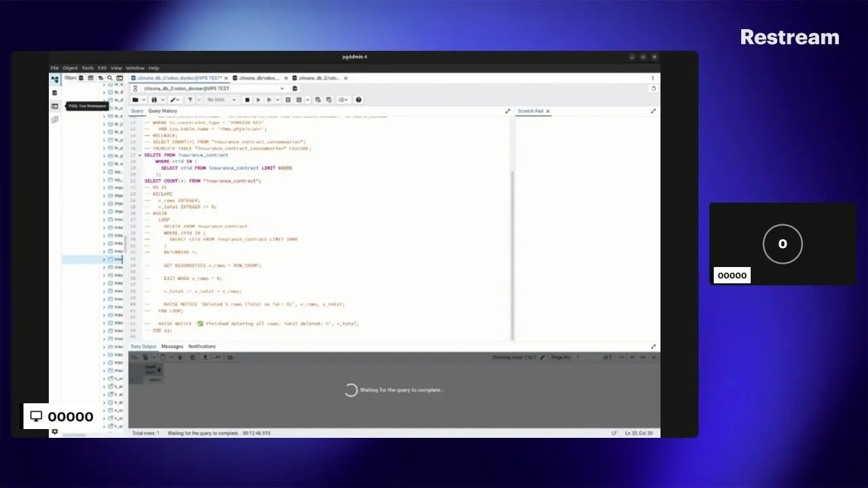Open Macros dropdown button
The width and height of the screenshot is (868, 488).
(x=343, y=100)
